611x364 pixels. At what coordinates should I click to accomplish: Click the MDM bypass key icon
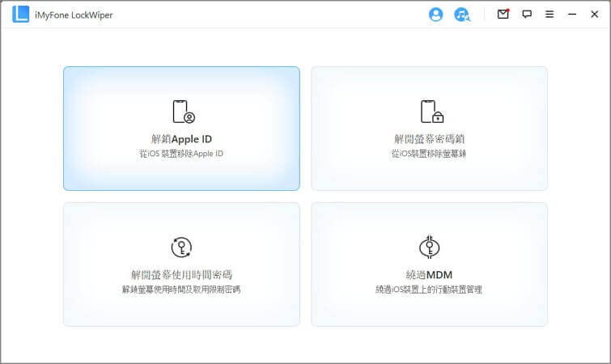pyautogui.click(x=430, y=248)
